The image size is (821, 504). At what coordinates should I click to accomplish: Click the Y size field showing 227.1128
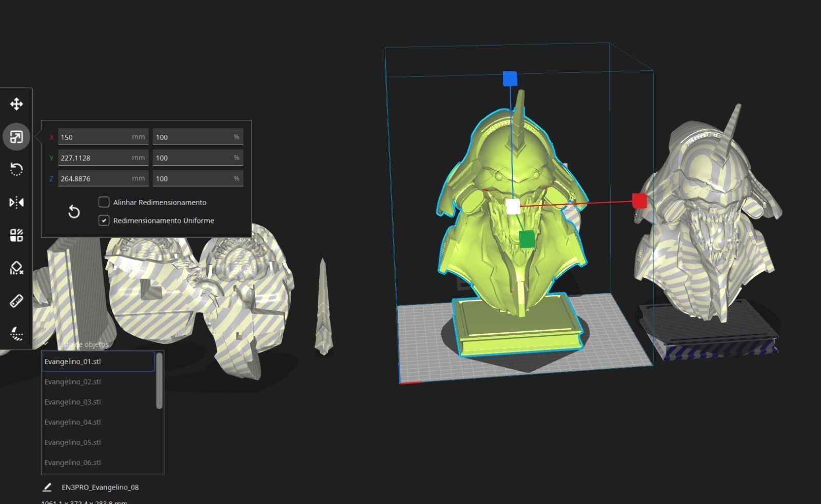pyautogui.click(x=103, y=158)
